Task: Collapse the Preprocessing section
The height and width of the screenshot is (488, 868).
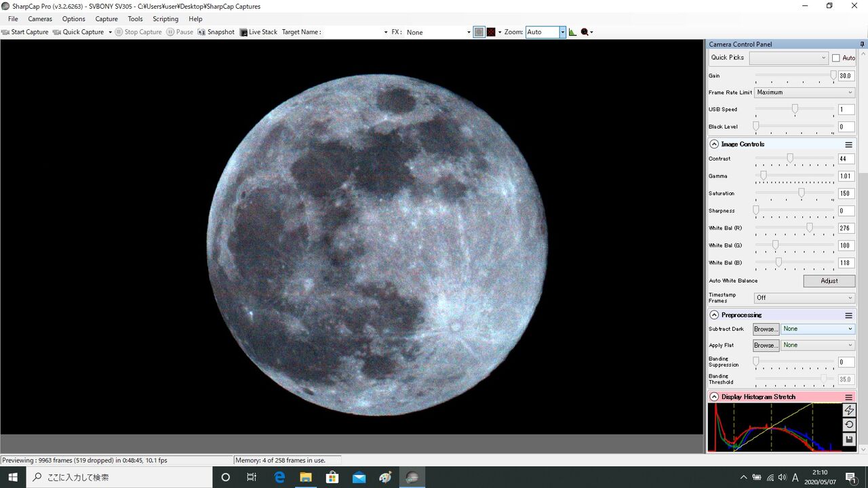Action: [714, 315]
